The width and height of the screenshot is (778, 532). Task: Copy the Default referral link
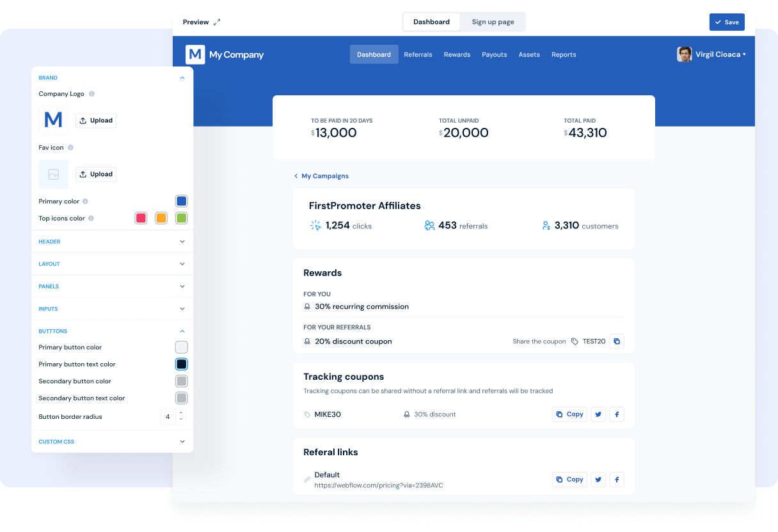point(569,480)
